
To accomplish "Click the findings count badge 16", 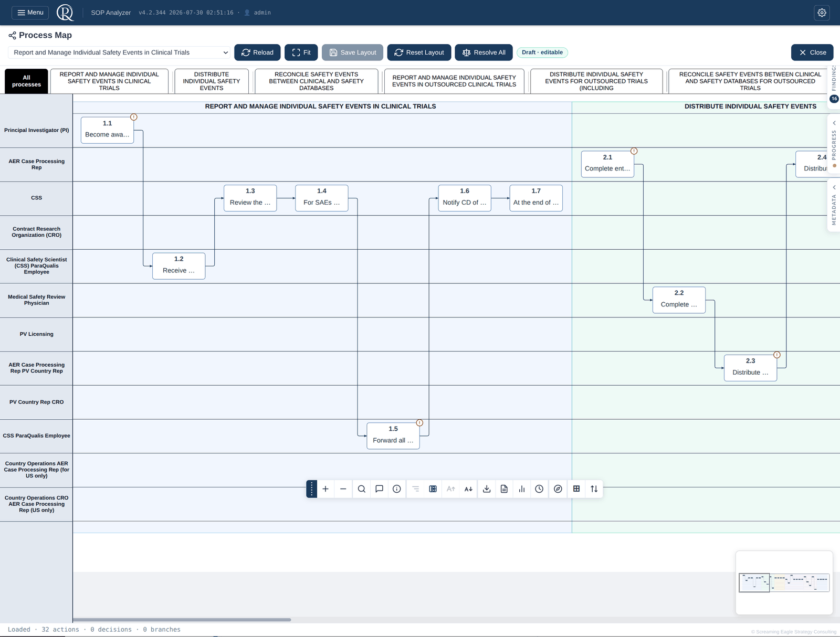I will point(834,99).
